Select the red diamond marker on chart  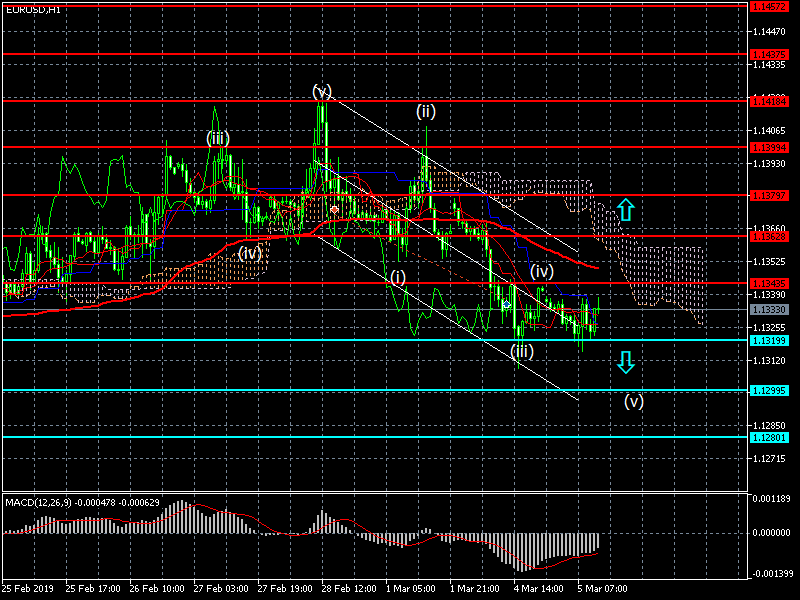334,210
